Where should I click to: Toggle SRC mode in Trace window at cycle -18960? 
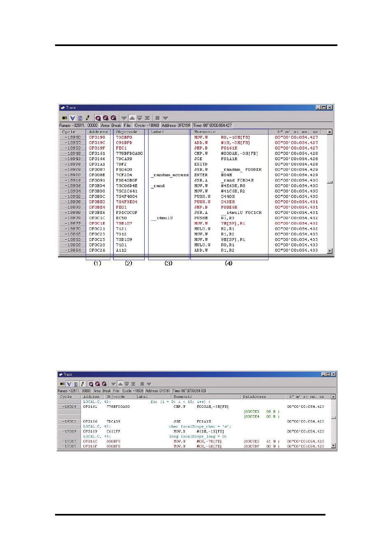click(x=80, y=118)
